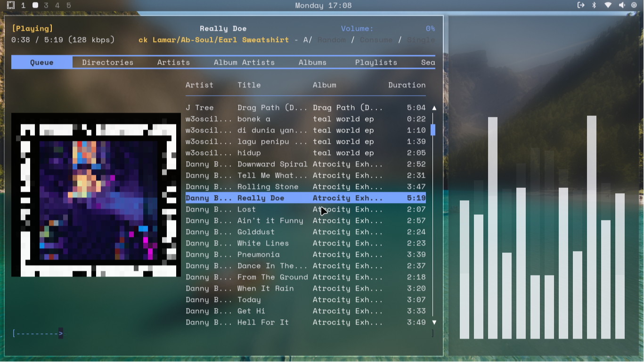
Task: Switch to the Directories tab
Action: point(108,63)
